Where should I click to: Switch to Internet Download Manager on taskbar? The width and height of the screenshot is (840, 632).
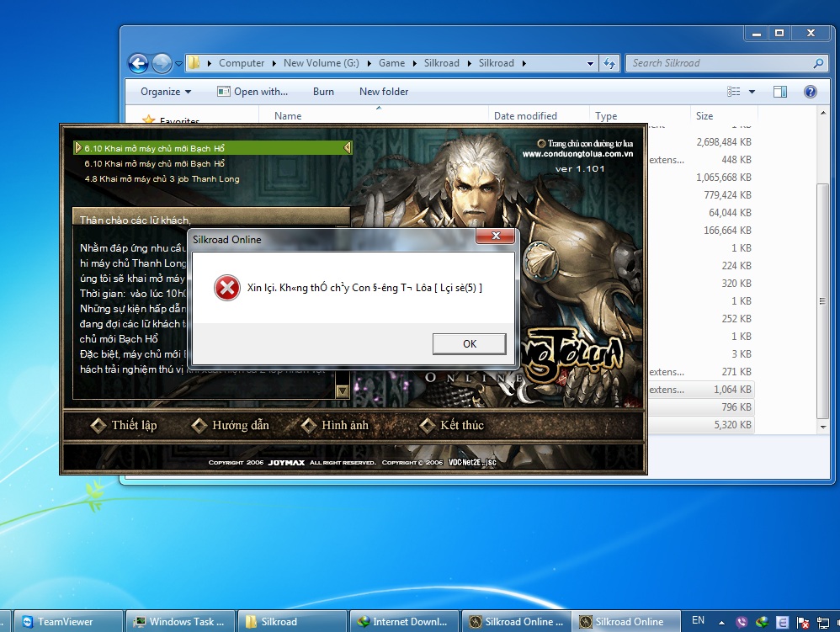point(403,621)
